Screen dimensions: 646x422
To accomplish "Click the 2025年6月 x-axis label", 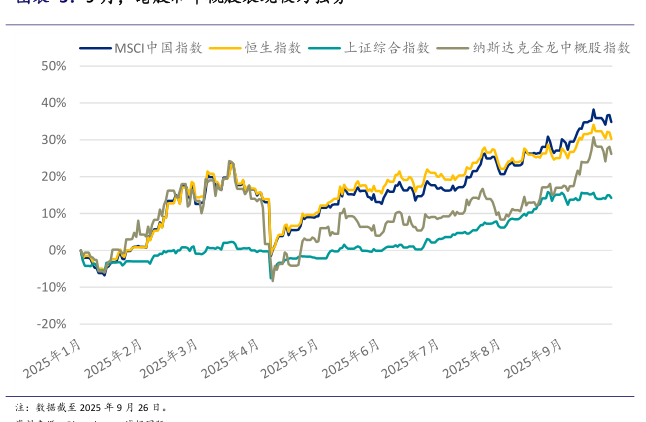I will coord(354,359).
